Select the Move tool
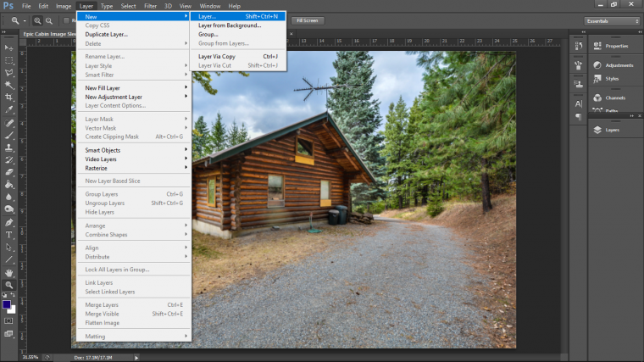644x362 pixels. [8, 48]
